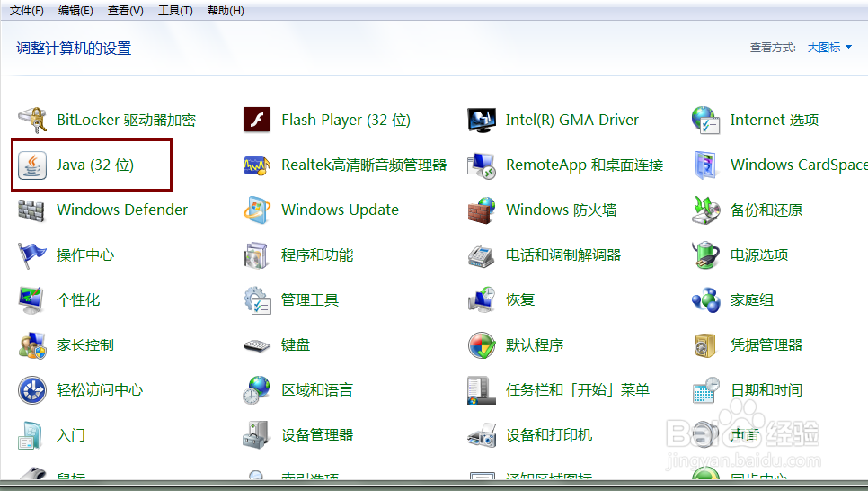Click the BitLocker 驱动器加密 link text
Viewport: 868px width, 491px height.
pos(126,120)
